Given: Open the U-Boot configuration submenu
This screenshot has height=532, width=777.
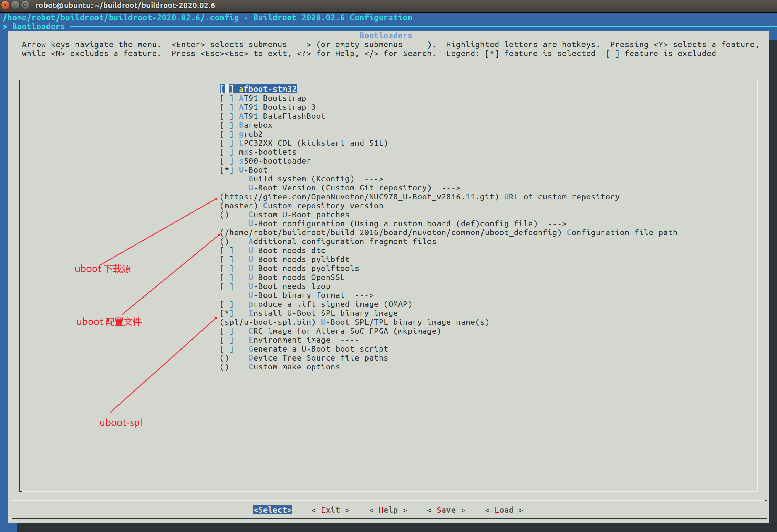Looking at the screenshot, I should click(x=407, y=223).
